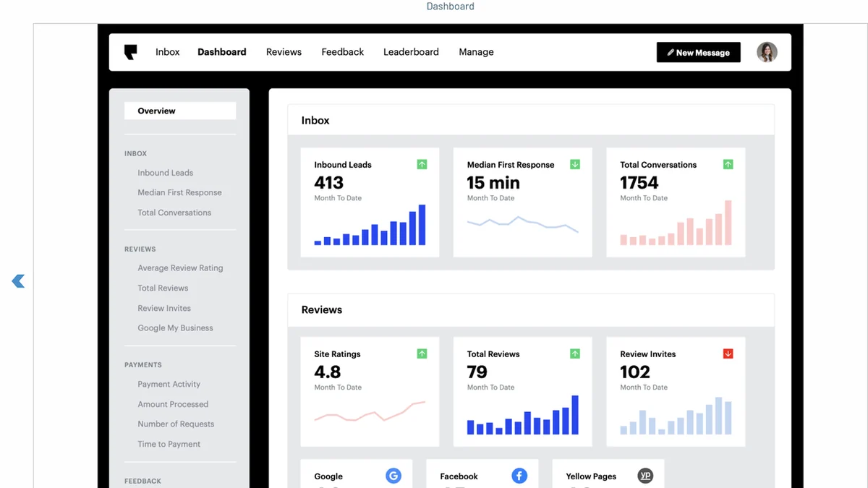Click the green up arrow on Inbound Leads

coord(422,165)
